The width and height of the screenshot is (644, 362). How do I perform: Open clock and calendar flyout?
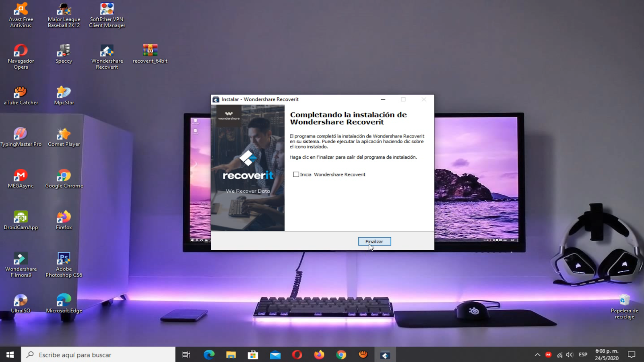(x=607, y=355)
